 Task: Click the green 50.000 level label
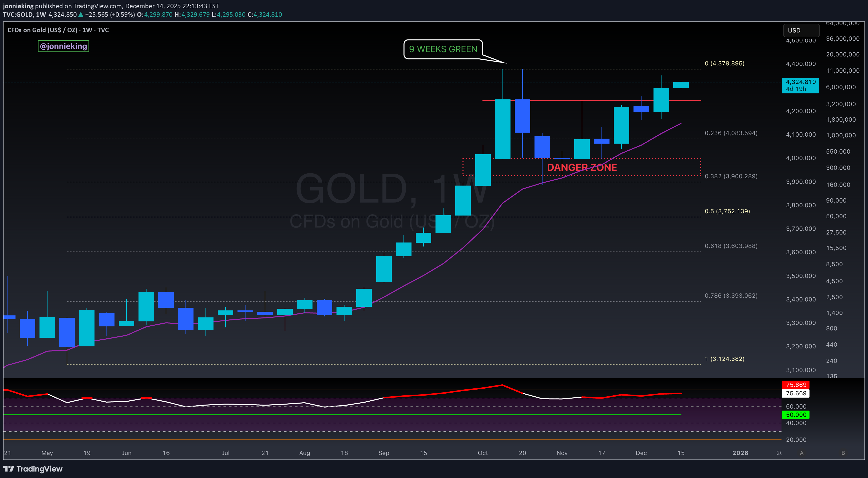click(x=795, y=415)
